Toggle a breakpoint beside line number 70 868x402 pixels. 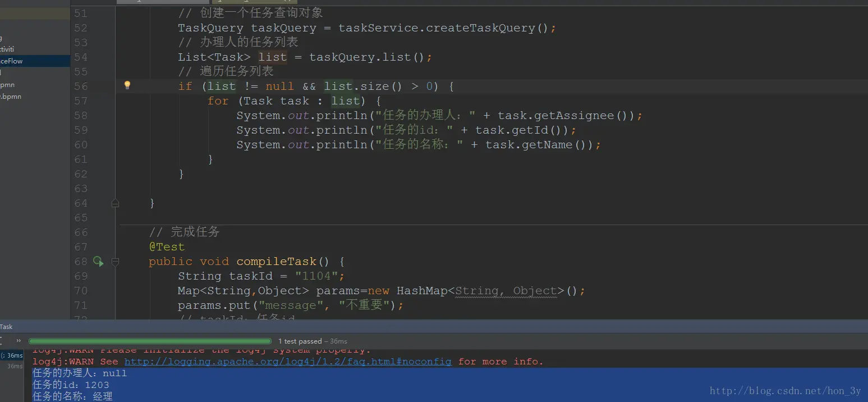(x=81, y=291)
